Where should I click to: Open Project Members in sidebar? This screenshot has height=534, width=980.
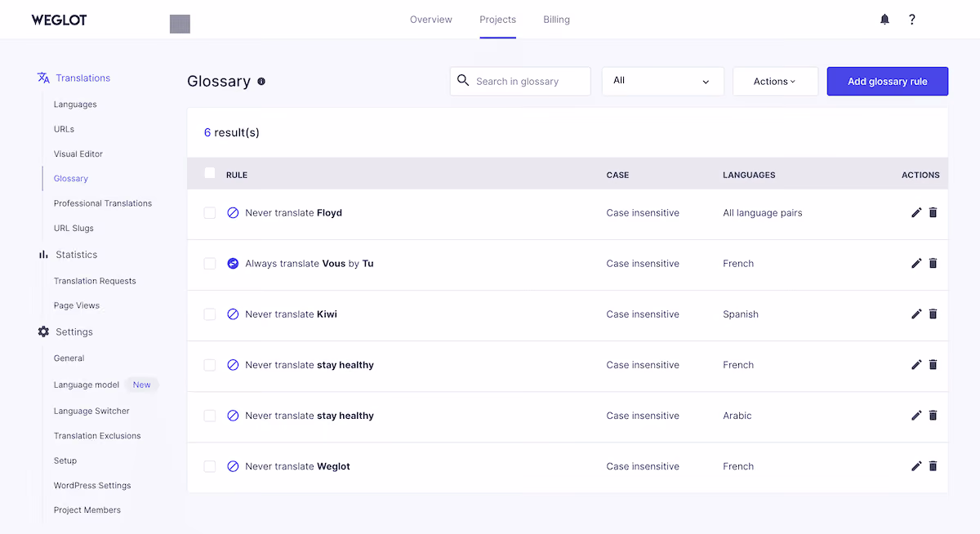(x=87, y=510)
